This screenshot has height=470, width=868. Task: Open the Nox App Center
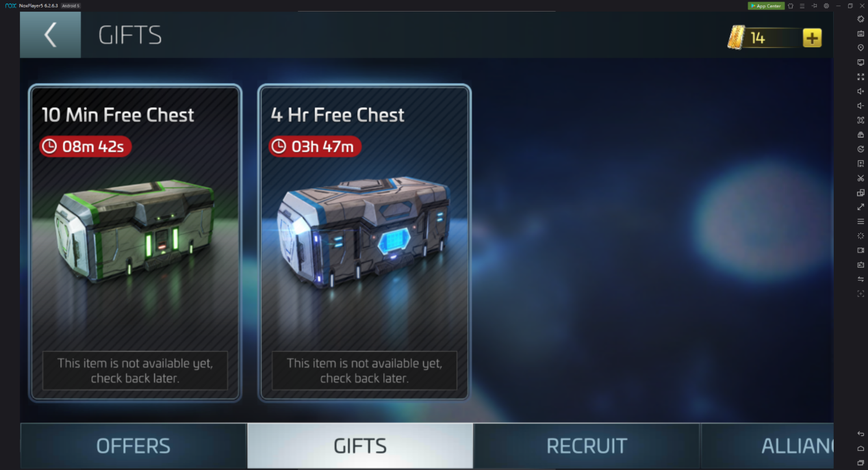coord(766,5)
